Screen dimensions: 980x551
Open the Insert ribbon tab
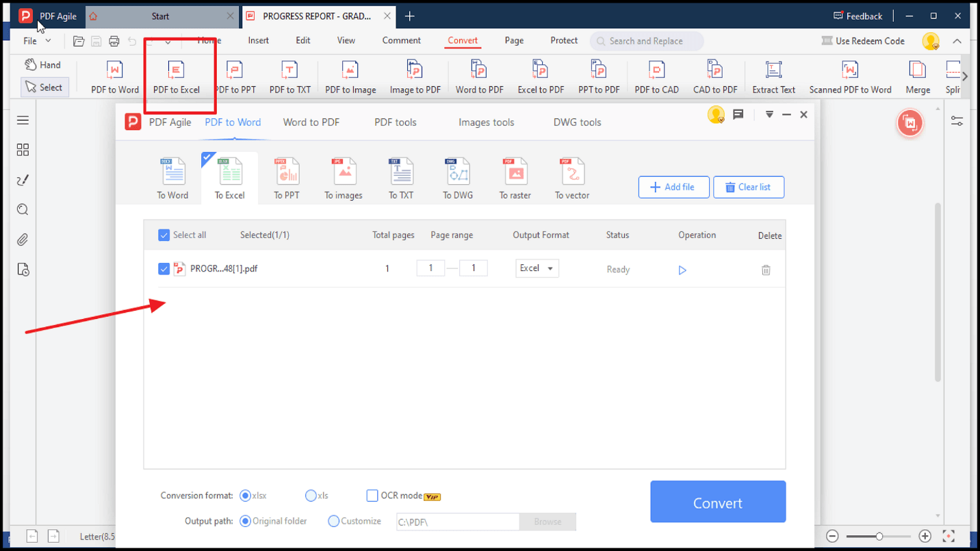point(258,40)
